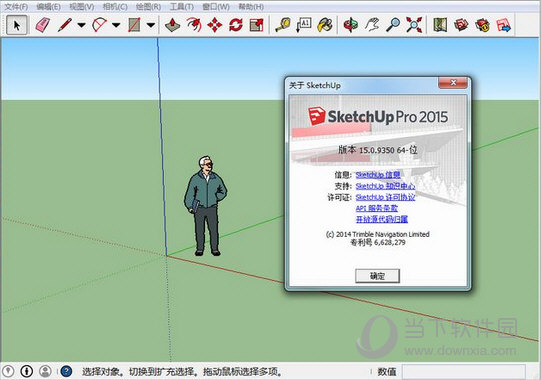Select the Text label tool
Image resolution: width=541 pixels, height=380 pixels.
coord(304,25)
